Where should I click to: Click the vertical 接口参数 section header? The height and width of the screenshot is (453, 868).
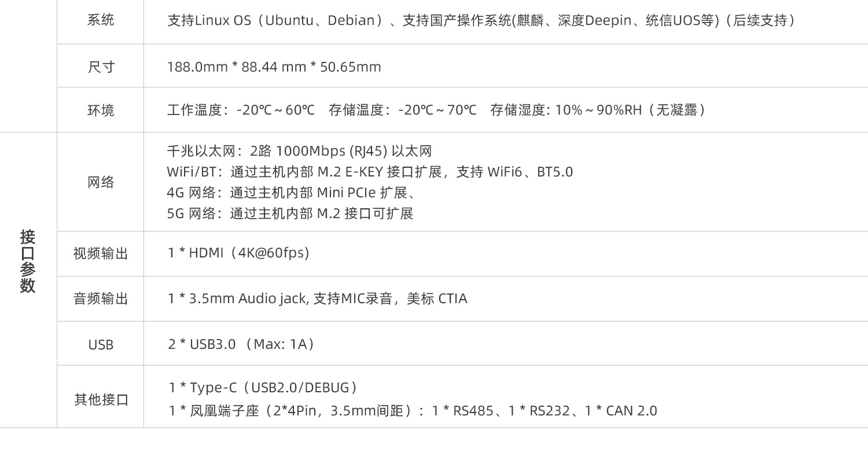click(x=28, y=261)
